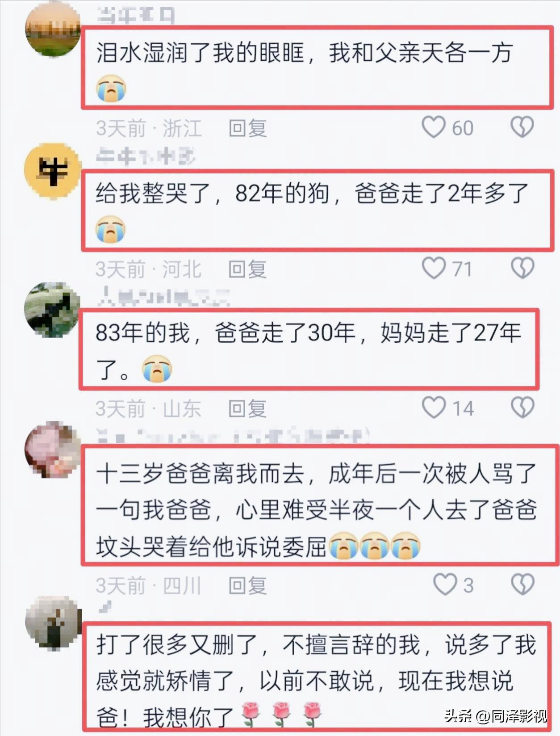The image size is (560, 736).
Task: Select comment text 泪水湿润了我的眼眶
Action: click(200, 53)
